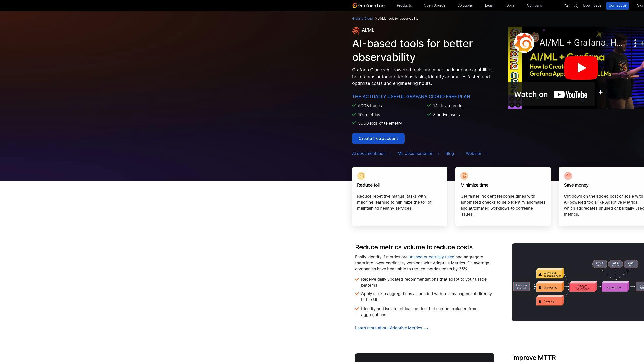The image size is (644, 362).
Task: Click the Grafana Labs logo
Action: pos(369,5)
